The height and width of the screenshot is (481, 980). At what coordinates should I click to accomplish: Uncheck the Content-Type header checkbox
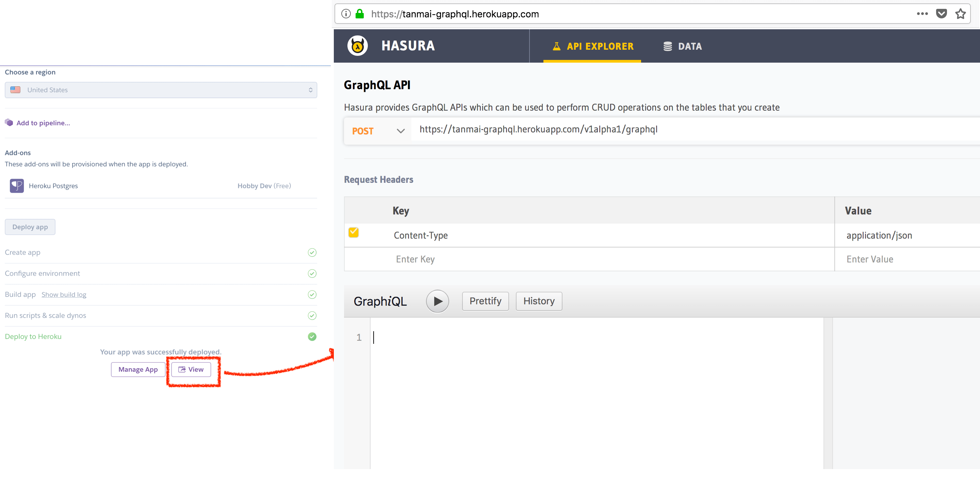pyautogui.click(x=354, y=232)
